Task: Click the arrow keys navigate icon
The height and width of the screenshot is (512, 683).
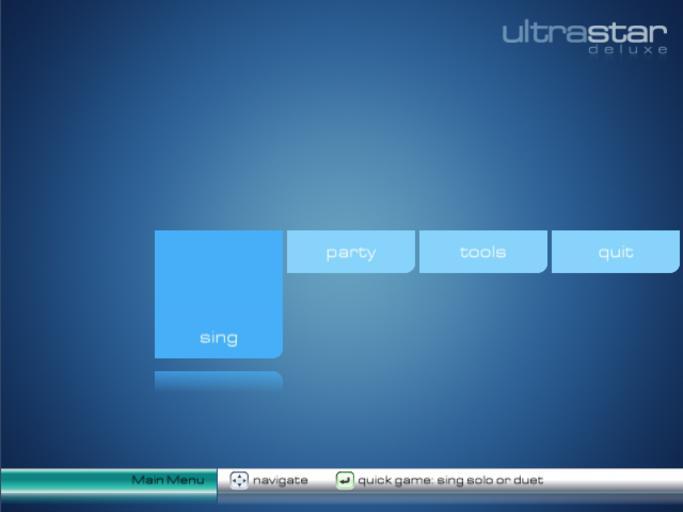Action: (x=239, y=480)
